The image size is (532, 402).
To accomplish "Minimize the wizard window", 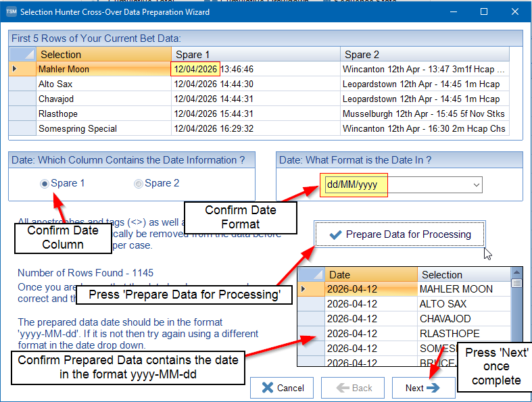I will pyautogui.click(x=454, y=11).
